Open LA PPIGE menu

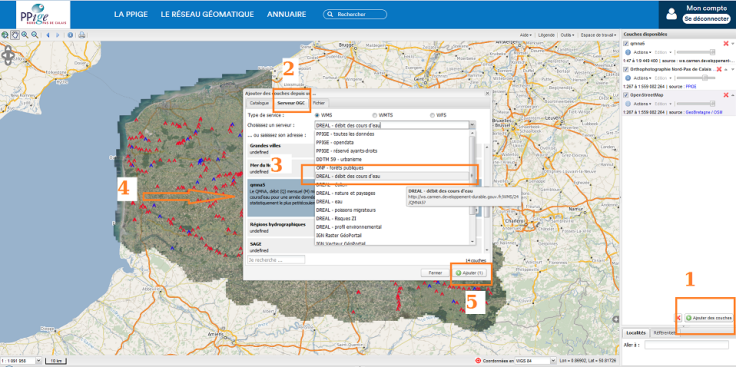[x=130, y=15]
